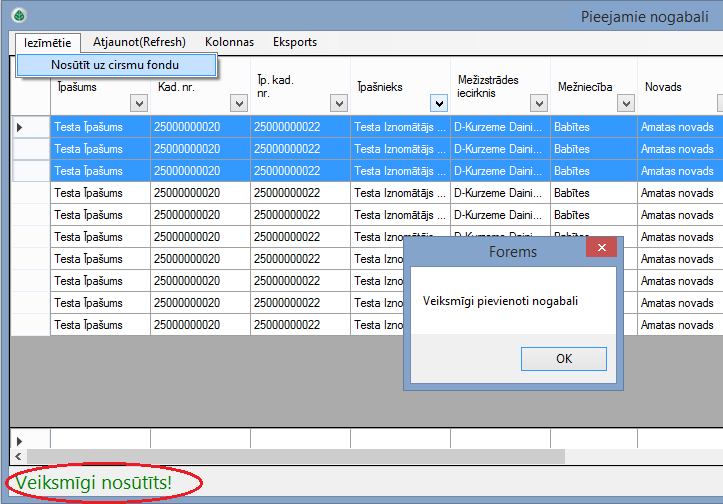Expand the Kad. nr. column filter dropdown
The image size is (723, 504).
[238, 103]
